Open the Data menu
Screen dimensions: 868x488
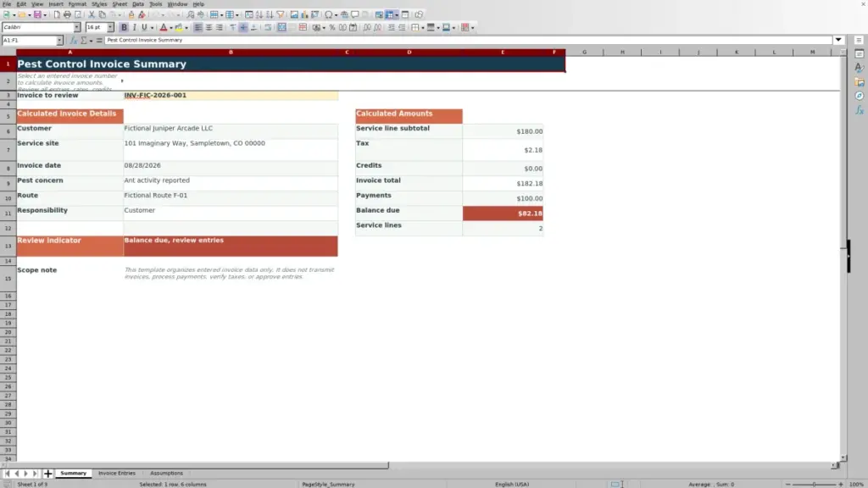click(138, 4)
